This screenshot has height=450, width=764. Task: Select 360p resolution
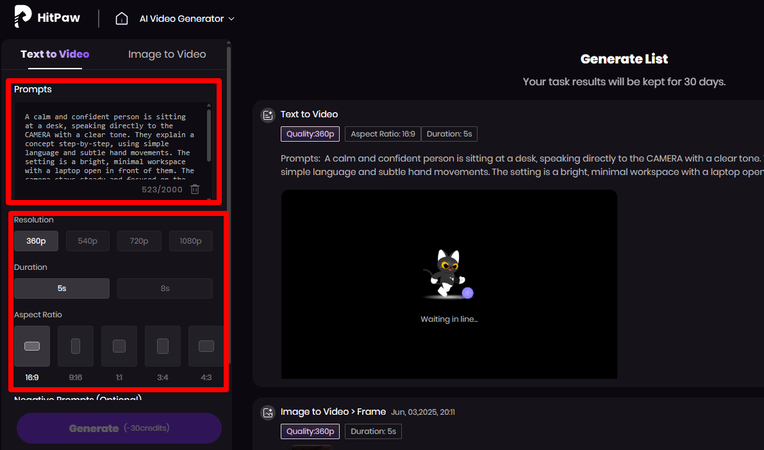tap(36, 241)
